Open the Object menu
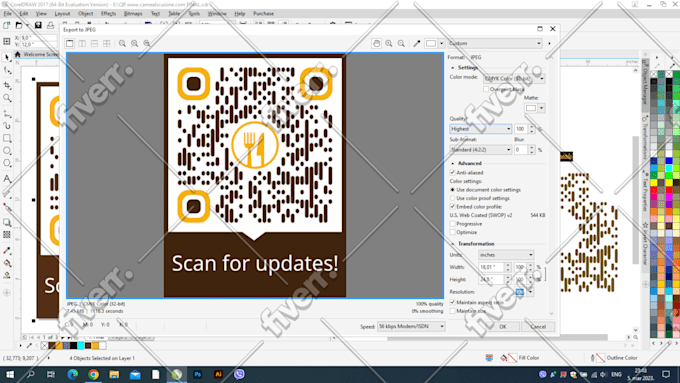 tap(85, 13)
